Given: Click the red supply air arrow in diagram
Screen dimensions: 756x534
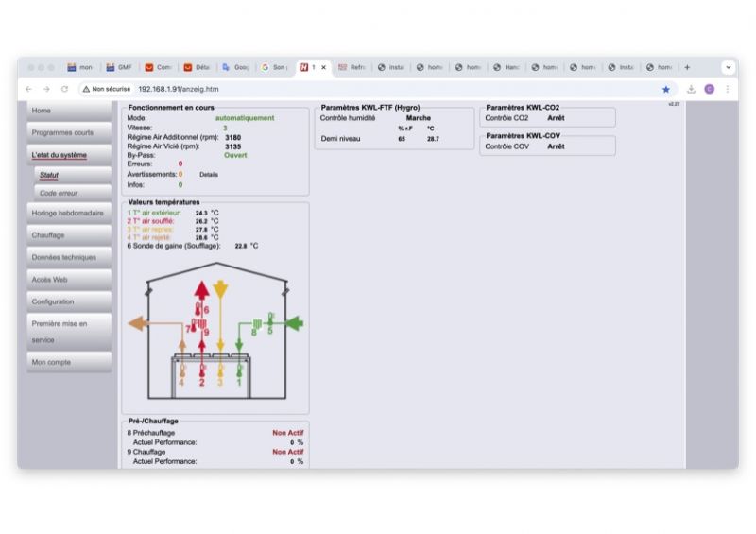Looking at the screenshot, I should pos(200,293).
